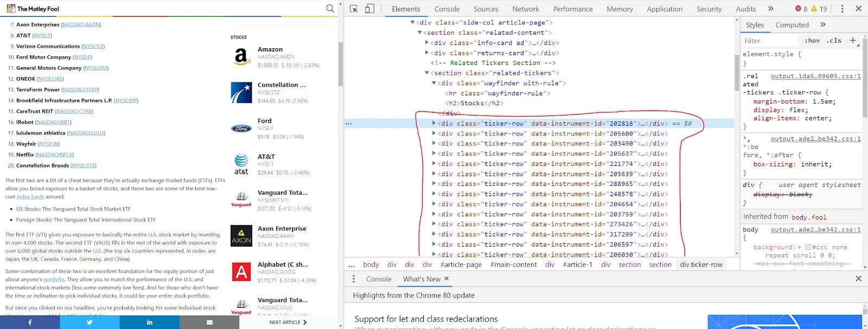Click the Axon logo thumbnail
The height and width of the screenshot is (329, 868).
click(x=241, y=236)
